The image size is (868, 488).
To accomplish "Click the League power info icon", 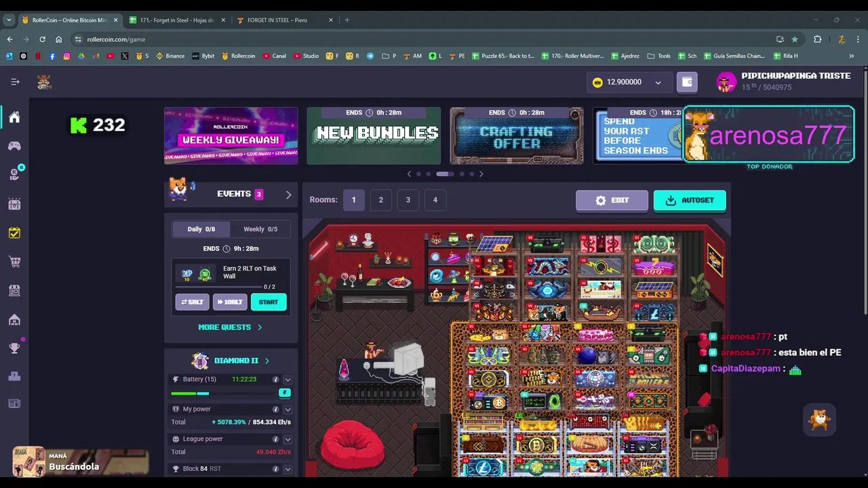I will pos(275,439).
